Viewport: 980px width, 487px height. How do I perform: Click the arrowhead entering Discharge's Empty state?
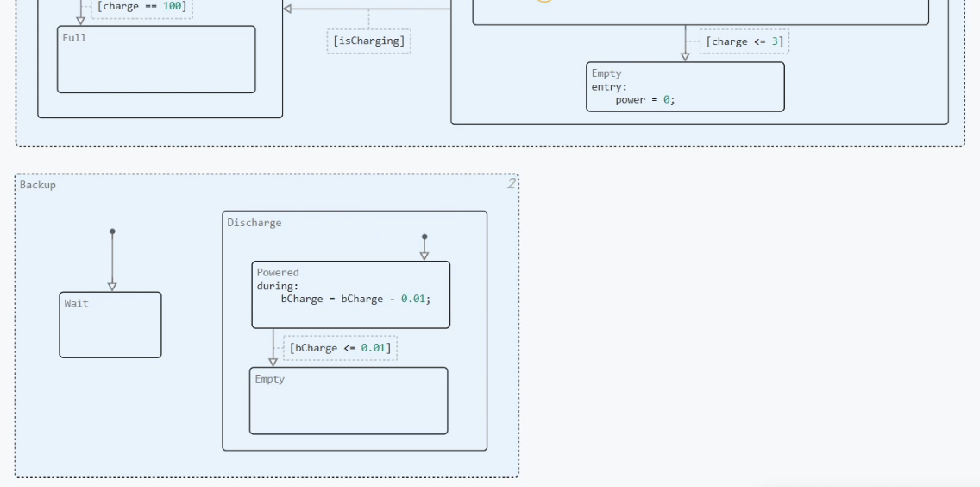(273, 363)
